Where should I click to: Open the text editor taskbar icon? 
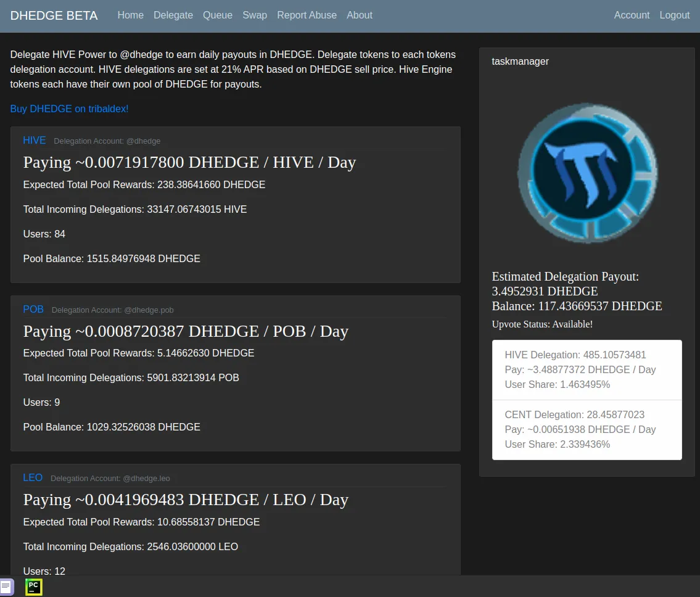tap(6, 587)
